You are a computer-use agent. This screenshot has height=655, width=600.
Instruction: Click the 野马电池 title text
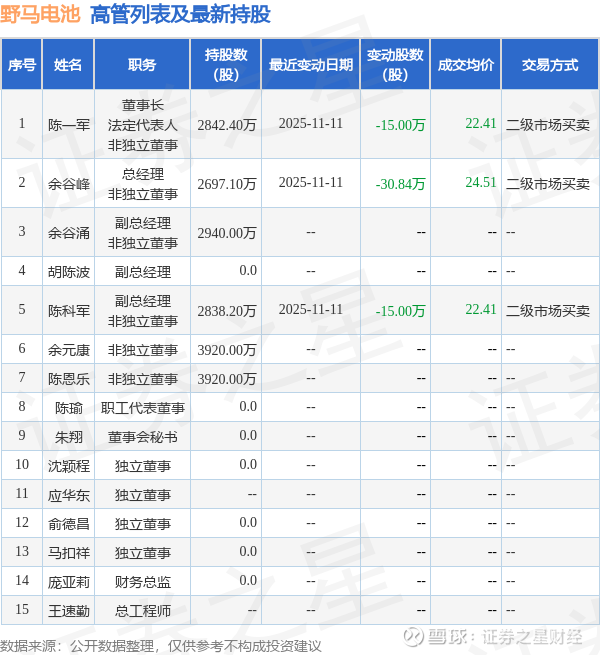pyautogui.click(x=40, y=14)
